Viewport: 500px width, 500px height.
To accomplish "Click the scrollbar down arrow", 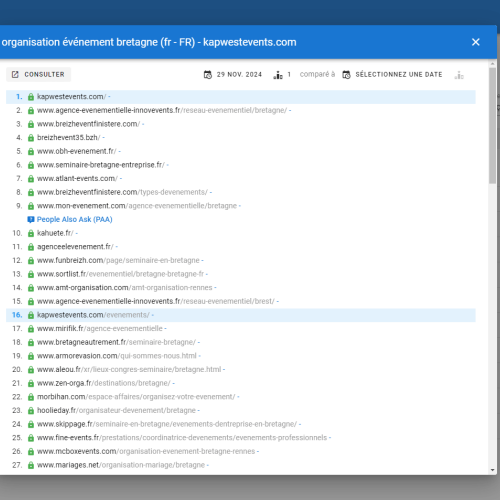I will pyautogui.click(x=493, y=470).
